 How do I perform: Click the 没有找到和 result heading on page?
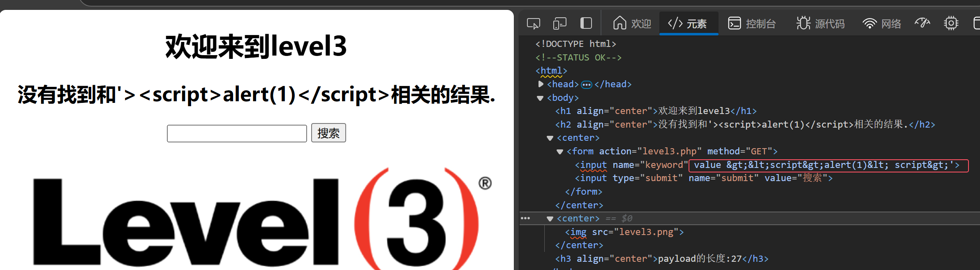pos(256,95)
